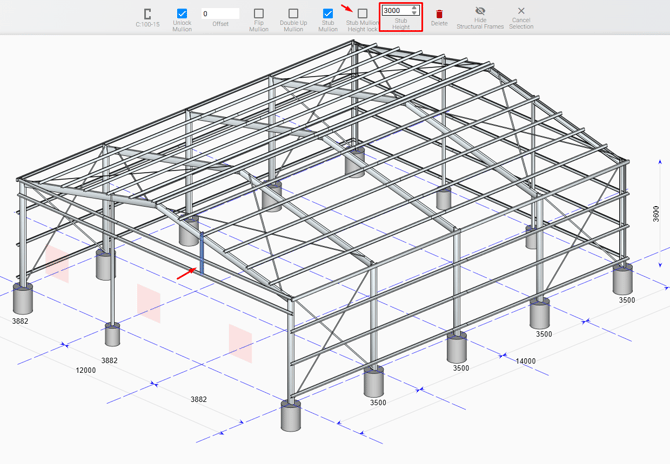Click the Offset input field
This screenshot has height=464, width=670.
click(220, 14)
